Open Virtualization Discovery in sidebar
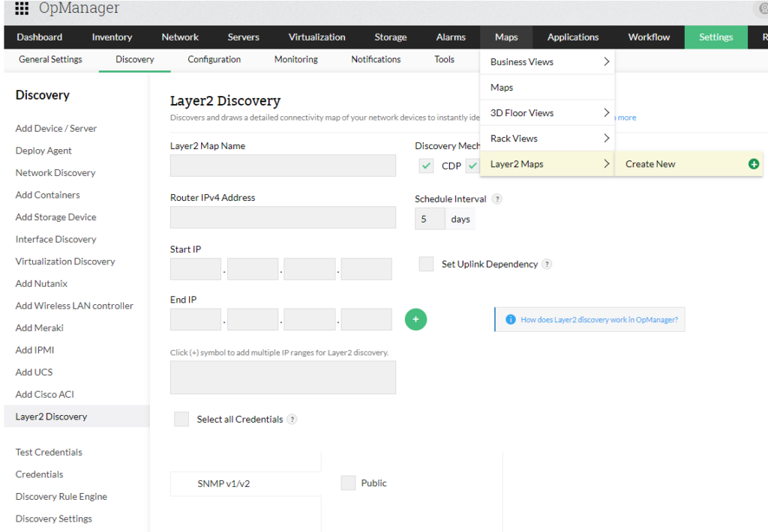This screenshot has height=532, width=768. point(65,261)
